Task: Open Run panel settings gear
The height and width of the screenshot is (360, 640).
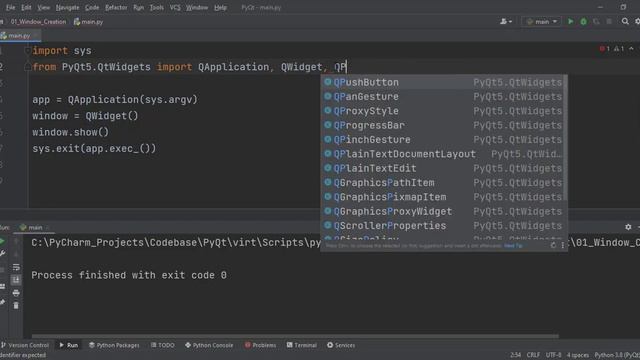Action: click(628, 227)
